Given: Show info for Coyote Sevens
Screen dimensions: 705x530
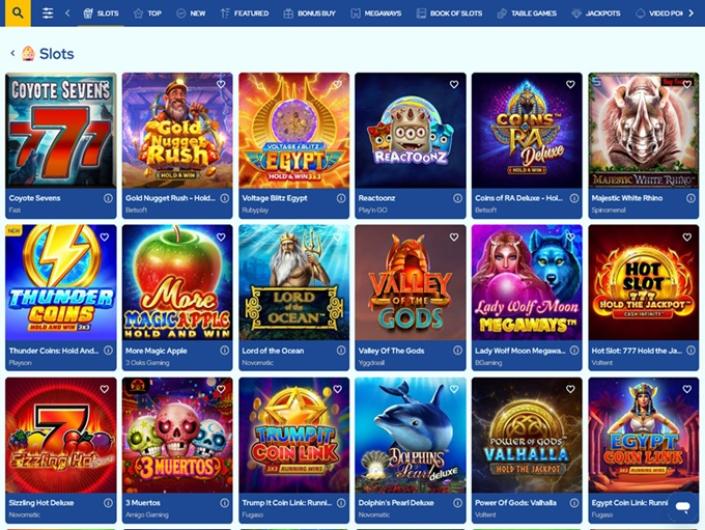Looking at the screenshot, I should (108, 198).
